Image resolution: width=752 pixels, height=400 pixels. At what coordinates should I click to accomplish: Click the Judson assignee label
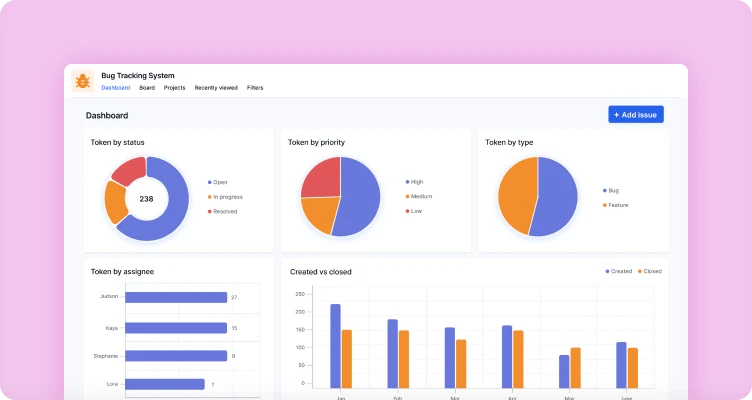tap(109, 296)
